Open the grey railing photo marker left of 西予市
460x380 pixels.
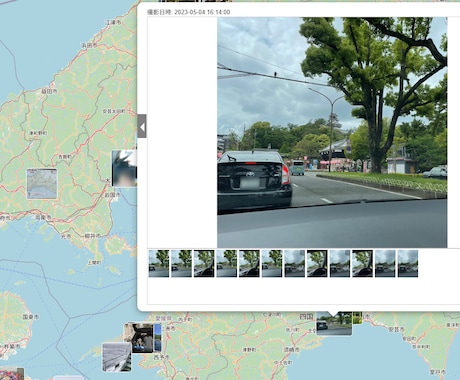(x=117, y=357)
